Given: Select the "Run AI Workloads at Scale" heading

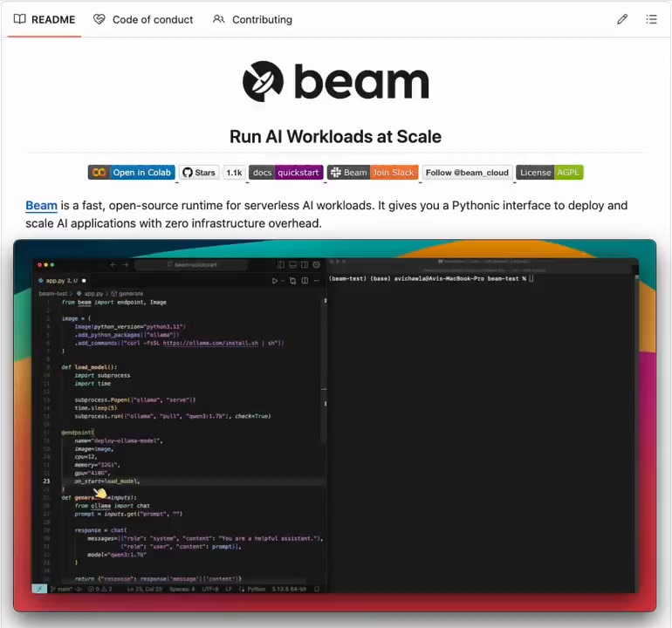Looking at the screenshot, I should (336, 137).
